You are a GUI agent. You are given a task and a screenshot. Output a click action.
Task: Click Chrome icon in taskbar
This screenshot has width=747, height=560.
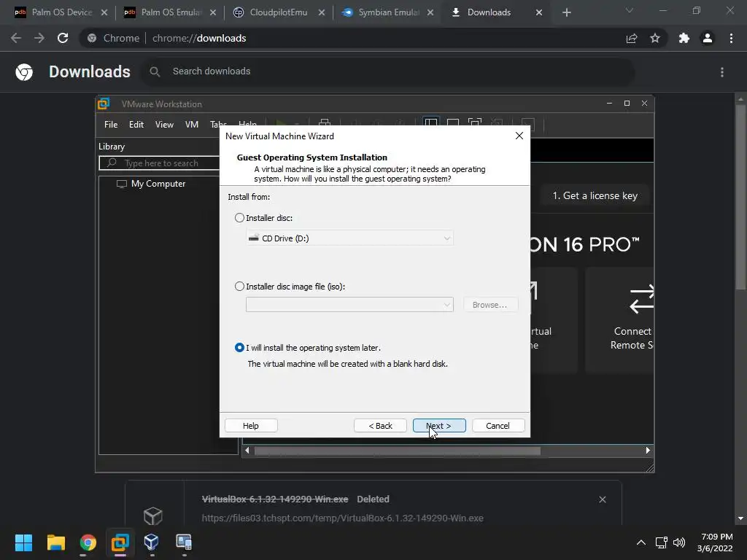(x=88, y=542)
